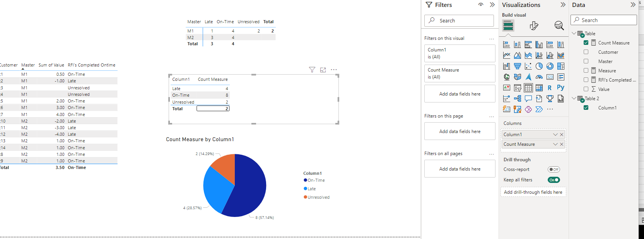The width and height of the screenshot is (644, 239).
Task: Switch visual to Treemap
Action: point(560,66)
